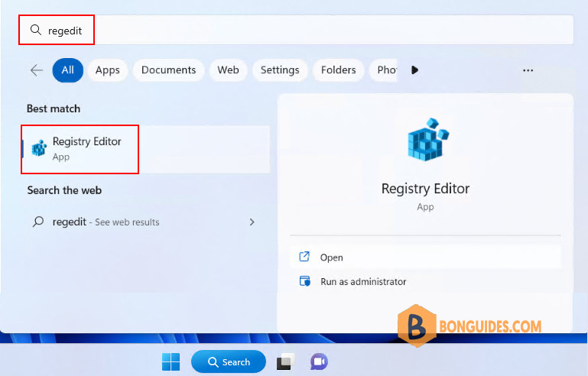588x376 pixels.
Task: Switch to the Documents filter tab
Action: [168, 70]
